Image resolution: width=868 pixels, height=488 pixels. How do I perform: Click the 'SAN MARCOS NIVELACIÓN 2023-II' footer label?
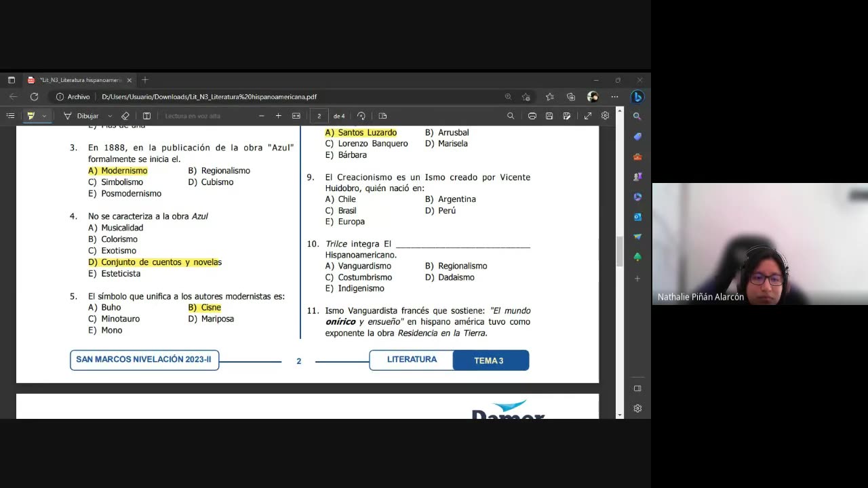pyautogui.click(x=144, y=360)
